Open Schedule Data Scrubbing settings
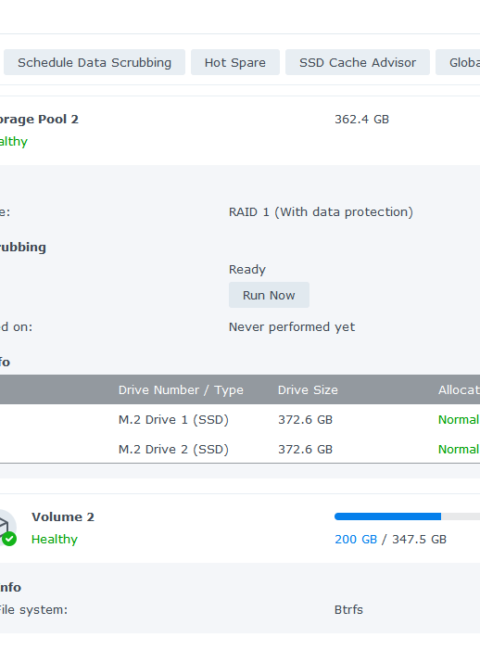Viewport: 480px width, 650px height. point(95,63)
